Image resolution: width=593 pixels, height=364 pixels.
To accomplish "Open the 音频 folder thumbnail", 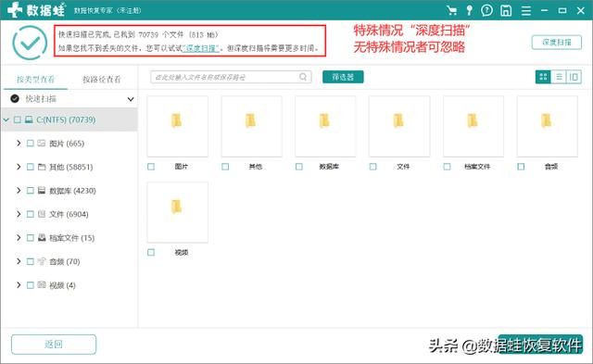I will (x=548, y=126).
